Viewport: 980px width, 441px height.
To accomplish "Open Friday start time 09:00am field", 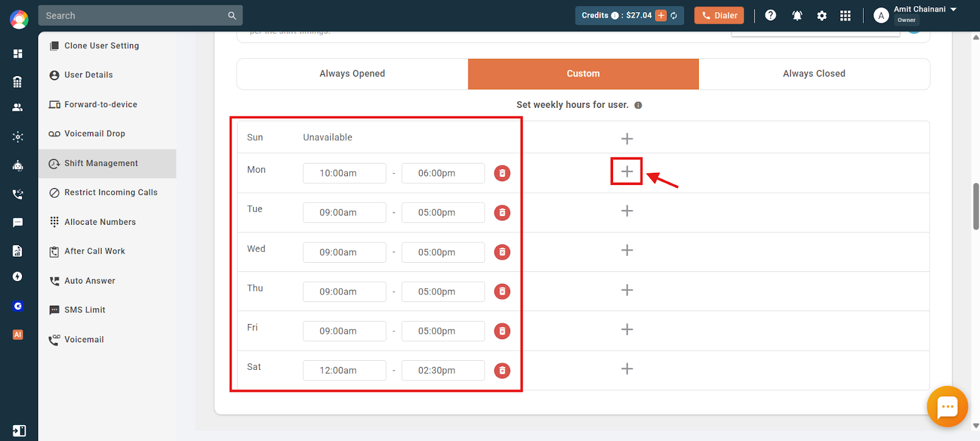I will [344, 331].
